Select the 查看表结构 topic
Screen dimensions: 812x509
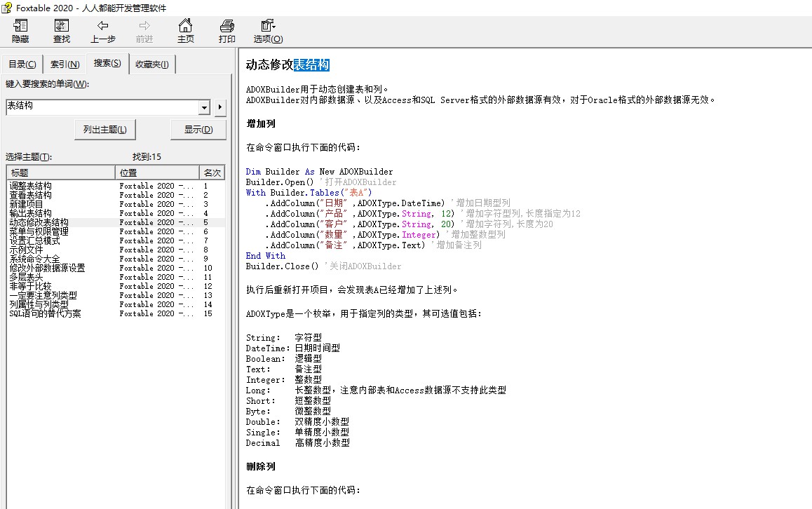[x=31, y=195]
